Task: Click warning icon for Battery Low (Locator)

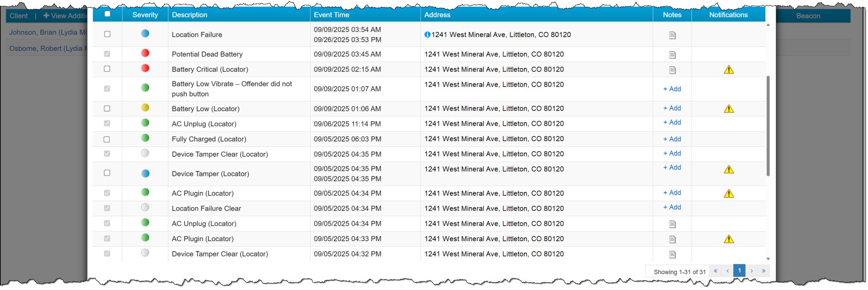Action: (x=728, y=109)
